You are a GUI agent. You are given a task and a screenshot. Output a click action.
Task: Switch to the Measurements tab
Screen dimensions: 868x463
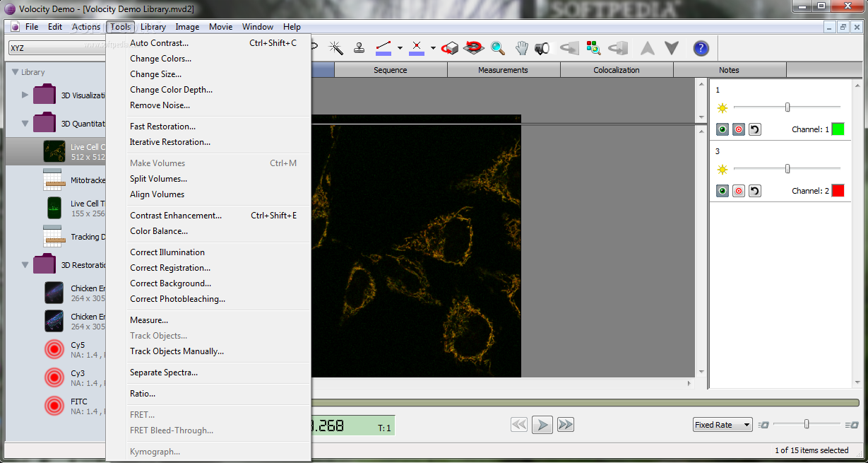[x=503, y=70]
